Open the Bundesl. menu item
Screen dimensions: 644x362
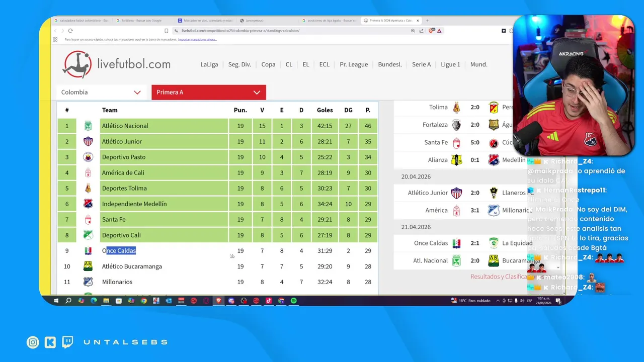click(390, 64)
